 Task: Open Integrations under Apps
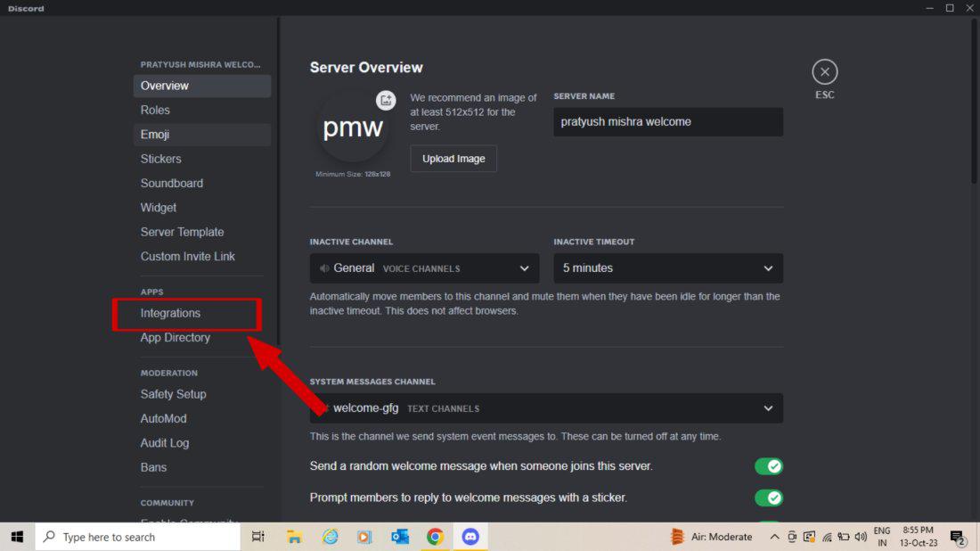[202, 313]
